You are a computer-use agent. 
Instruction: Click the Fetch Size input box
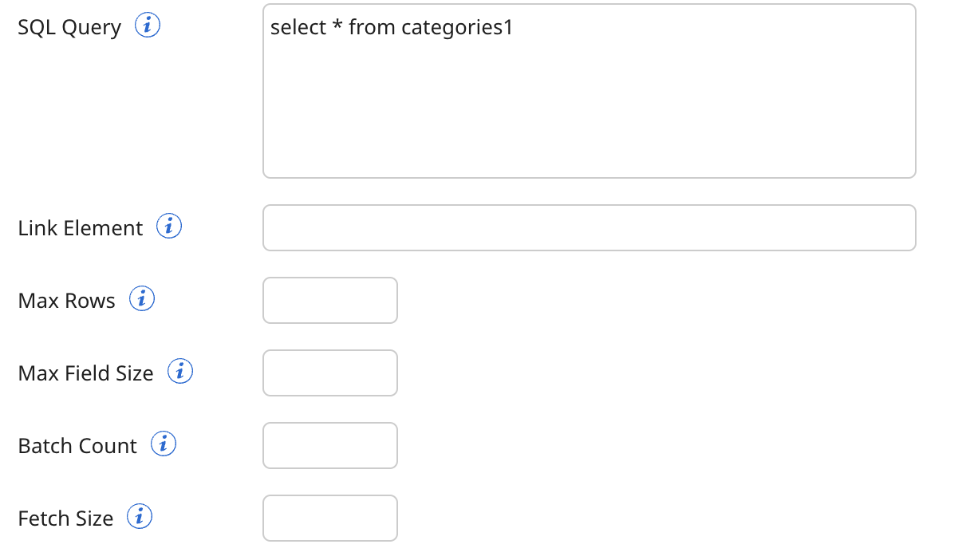329,518
